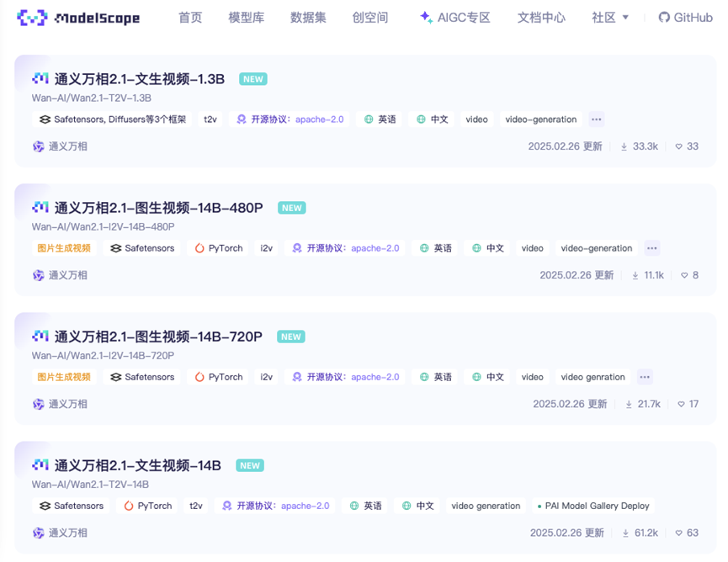The image size is (728, 562).
Task: Click the t2v tag on T2V-1.3B card
Action: click(x=210, y=119)
